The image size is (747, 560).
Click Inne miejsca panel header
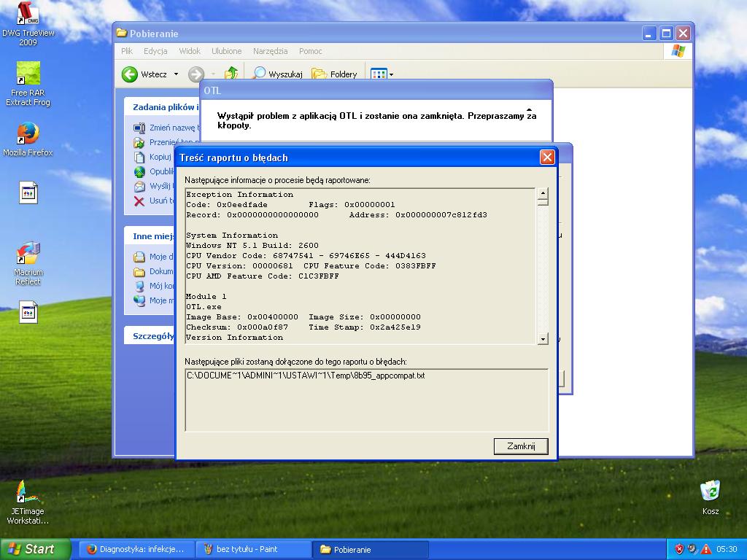pos(150,236)
